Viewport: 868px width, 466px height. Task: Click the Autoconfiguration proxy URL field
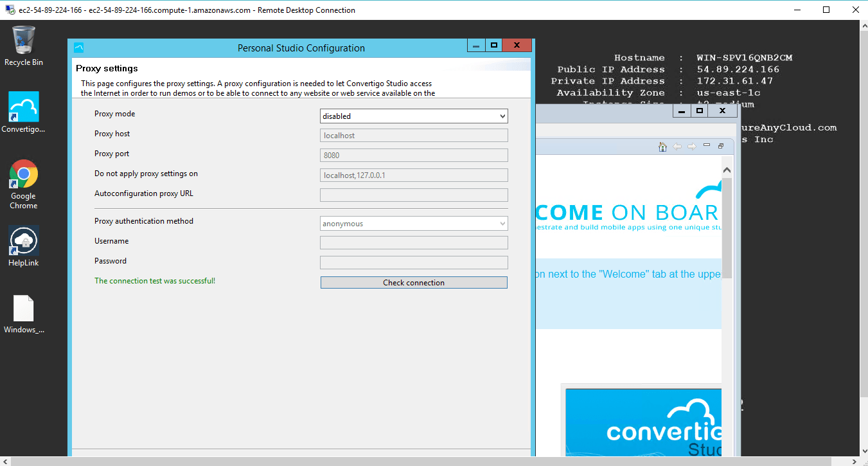(413, 194)
